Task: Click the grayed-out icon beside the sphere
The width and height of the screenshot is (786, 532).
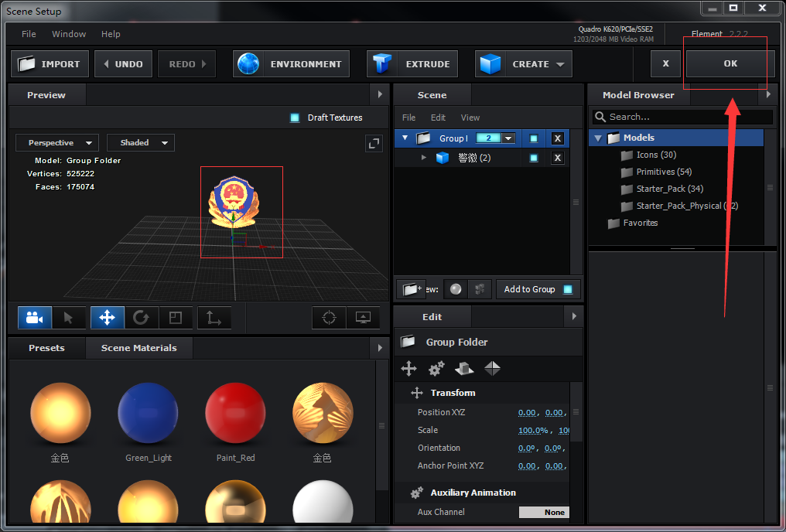Action: (x=480, y=289)
